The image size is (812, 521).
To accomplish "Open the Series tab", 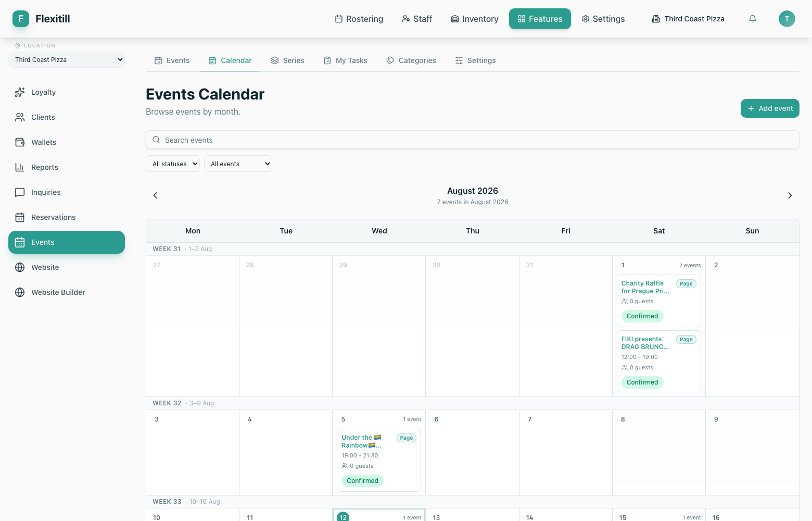I will [x=287, y=60].
